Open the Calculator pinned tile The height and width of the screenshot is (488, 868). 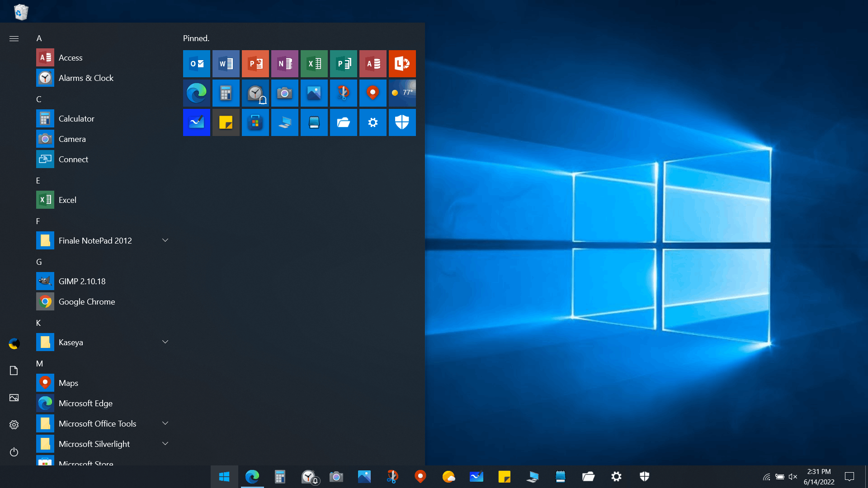(226, 93)
